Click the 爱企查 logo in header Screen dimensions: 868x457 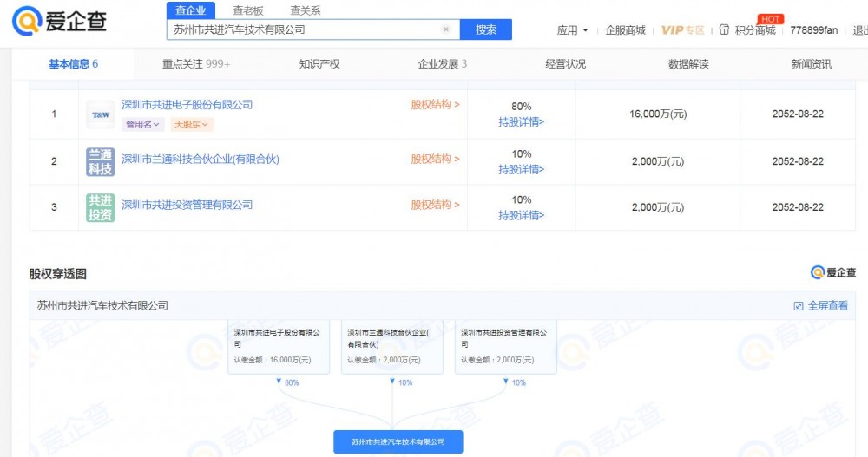(59, 22)
